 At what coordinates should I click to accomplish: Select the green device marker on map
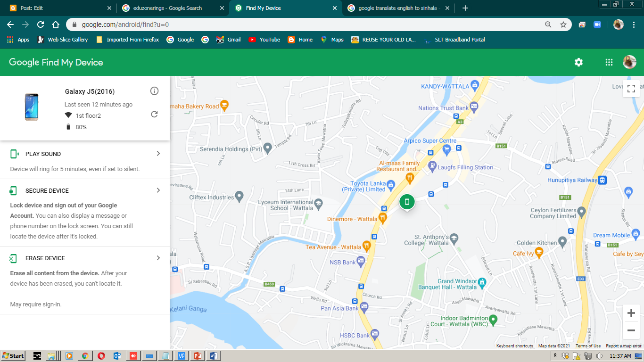406,202
